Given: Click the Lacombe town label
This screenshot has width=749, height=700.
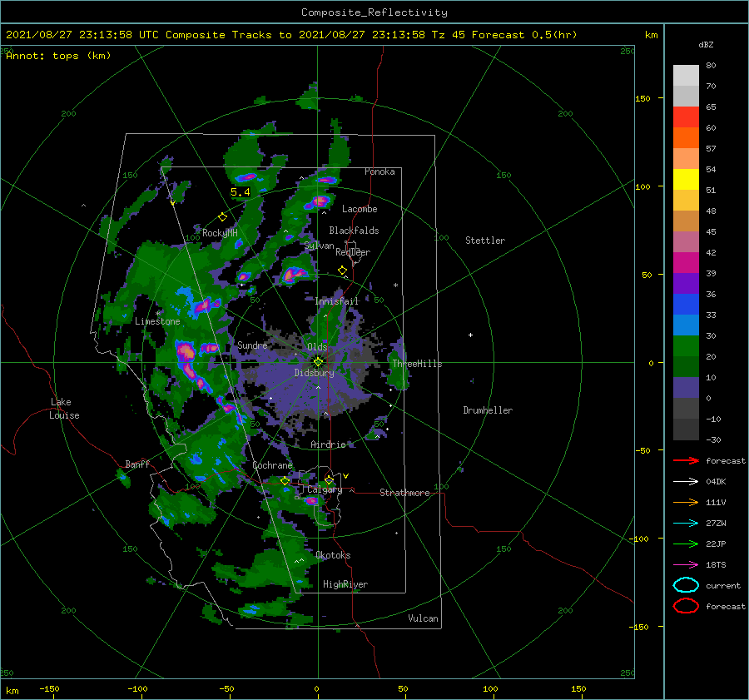Looking at the screenshot, I should tap(360, 209).
